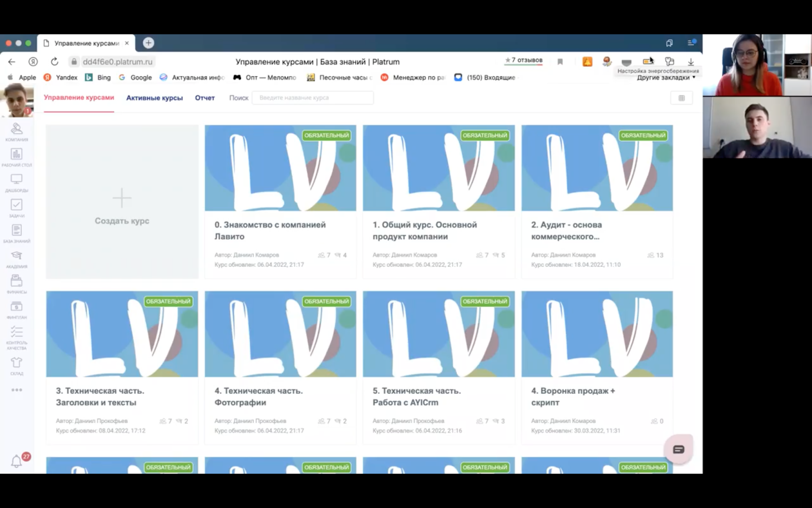
Task: Open the Финплан sidebar icon
Action: tap(17, 310)
